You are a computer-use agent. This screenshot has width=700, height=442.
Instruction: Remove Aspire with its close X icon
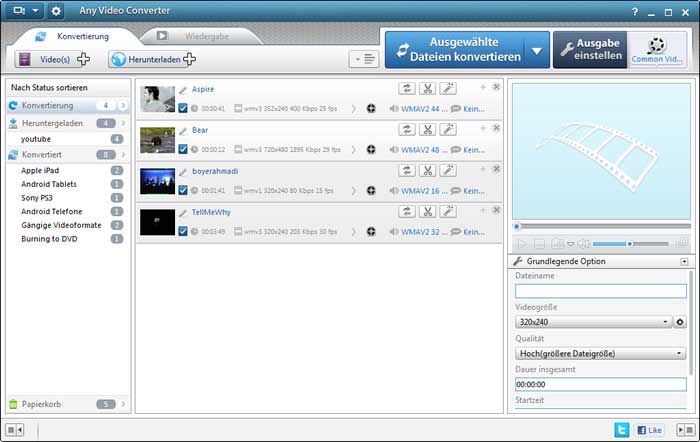pos(496,87)
